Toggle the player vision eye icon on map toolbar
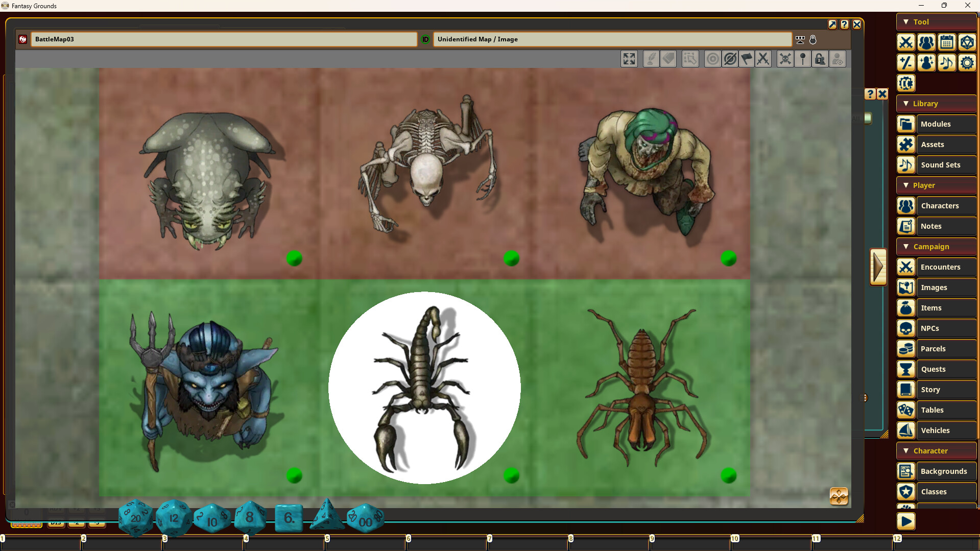Viewport: 980px width, 551px height. tap(838, 59)
